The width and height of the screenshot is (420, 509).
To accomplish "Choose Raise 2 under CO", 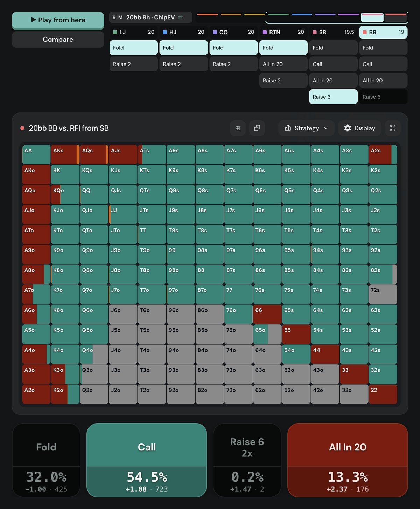I will [233, 64].
